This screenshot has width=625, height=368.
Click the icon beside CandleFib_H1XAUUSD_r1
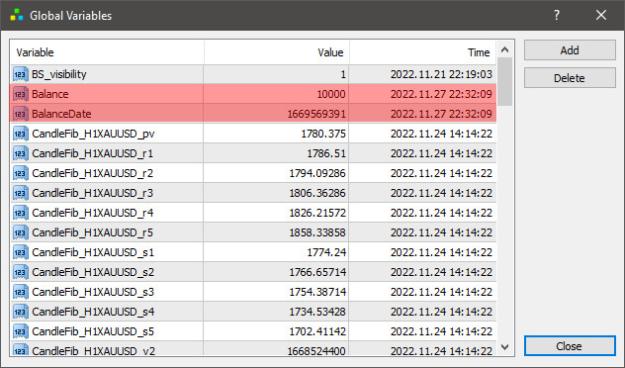coord(20,153)
